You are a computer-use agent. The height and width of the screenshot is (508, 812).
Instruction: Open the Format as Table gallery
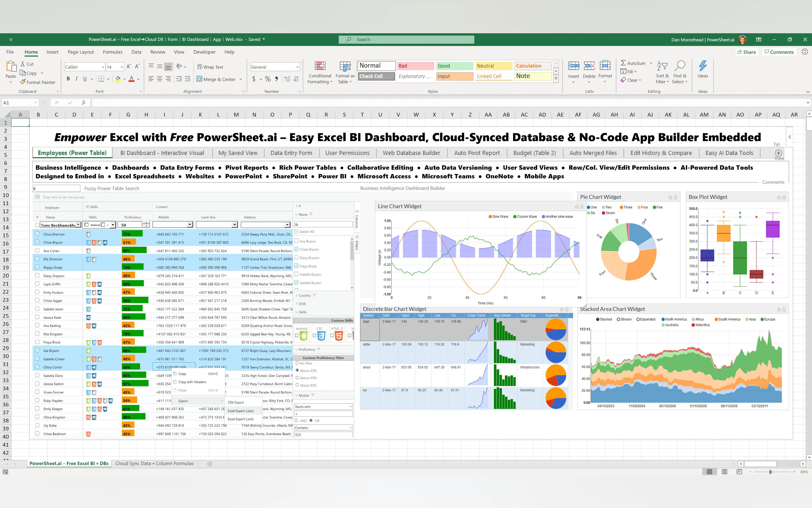[345, 72]
